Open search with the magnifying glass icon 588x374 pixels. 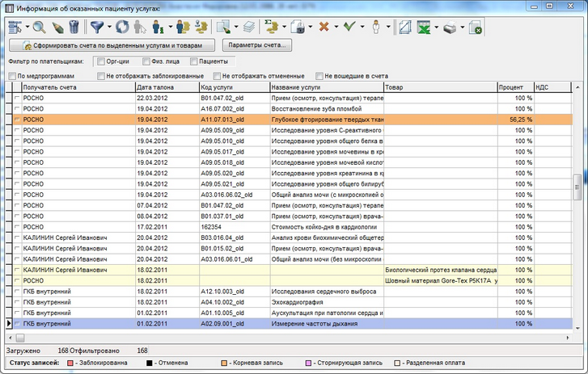click(x=40, y=27)
